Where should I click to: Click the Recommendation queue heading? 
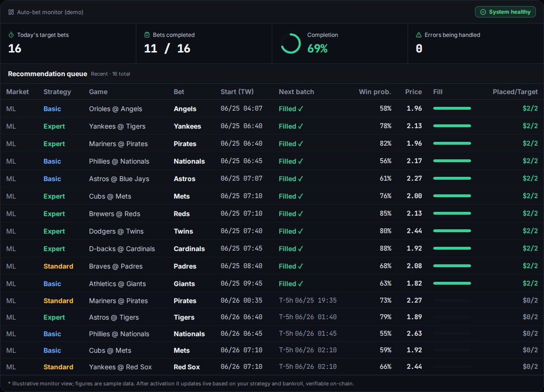pyautogui.click(x=47, y=74)
